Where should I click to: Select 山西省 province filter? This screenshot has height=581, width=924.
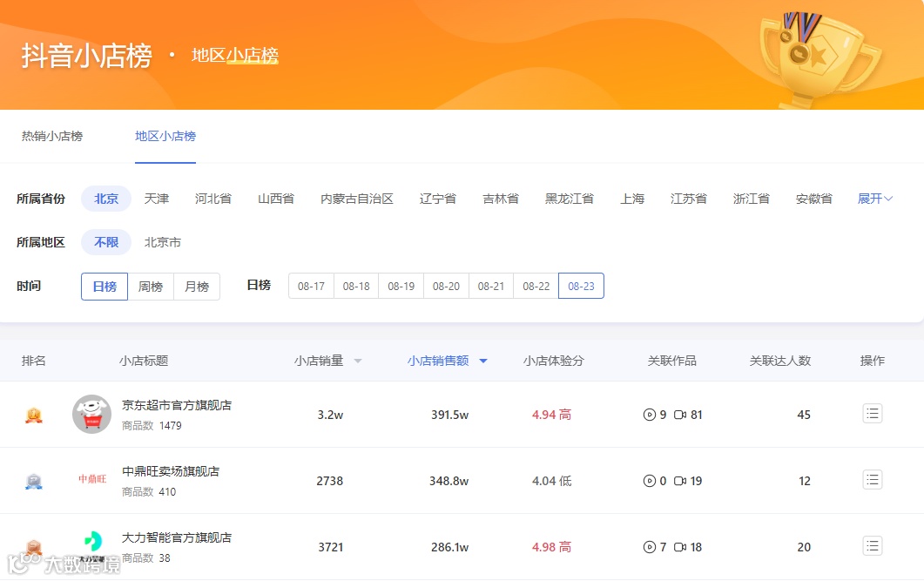tap(276, 199)
